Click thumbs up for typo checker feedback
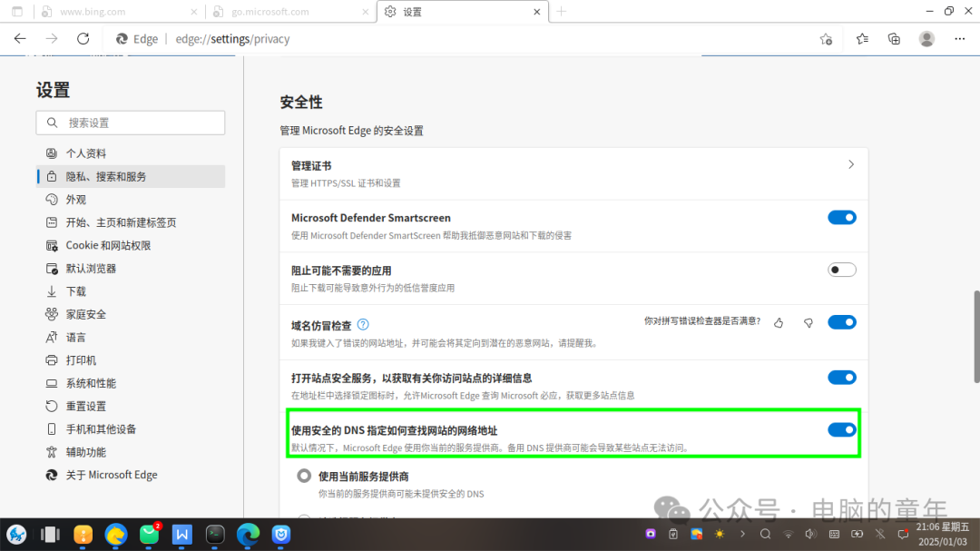Screen dimensions: 980x551 pos(779,323)
